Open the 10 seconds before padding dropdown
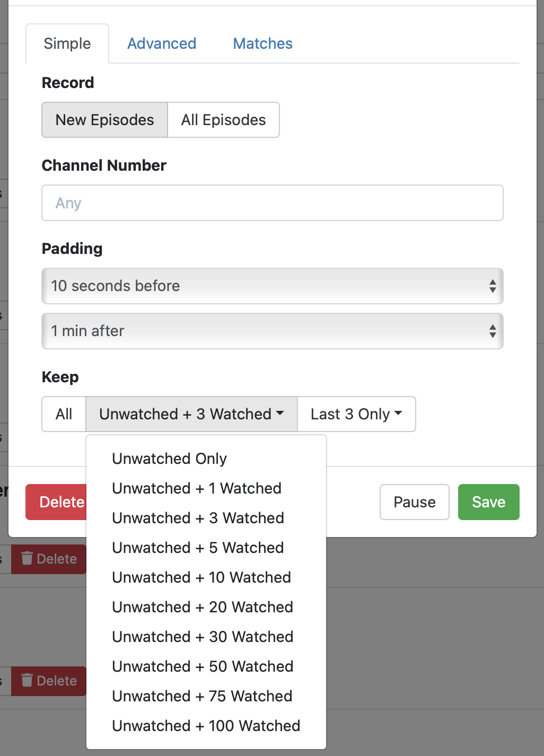The image size is (544, 756). [x=272, y=286]
